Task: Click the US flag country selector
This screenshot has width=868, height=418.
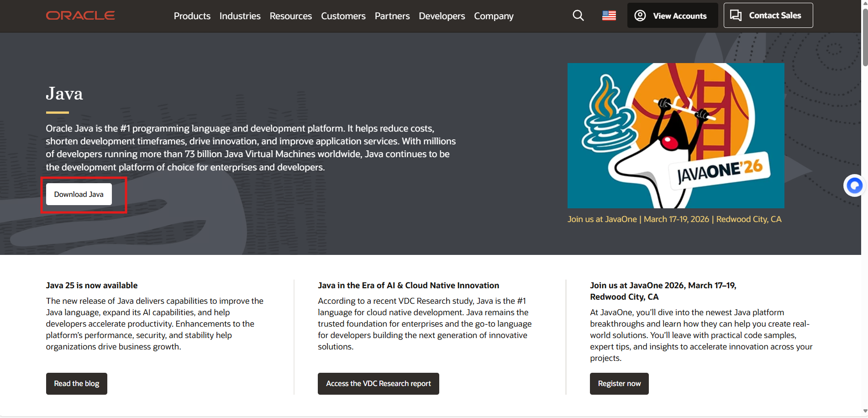Action: pos(609,16)
